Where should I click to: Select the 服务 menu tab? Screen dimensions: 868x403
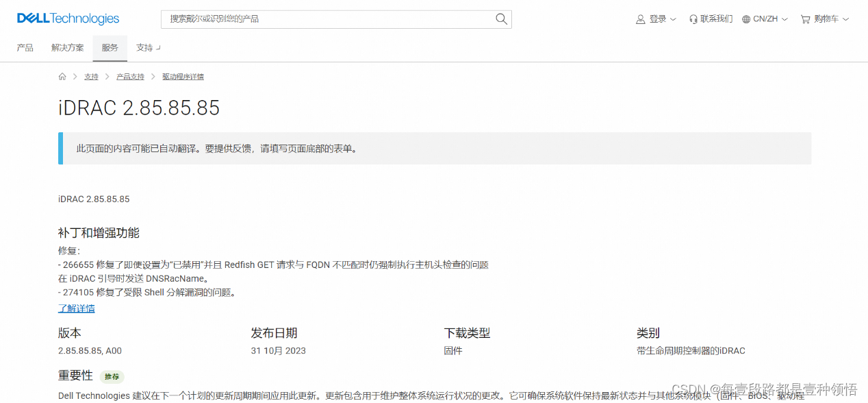pos(110,48)
